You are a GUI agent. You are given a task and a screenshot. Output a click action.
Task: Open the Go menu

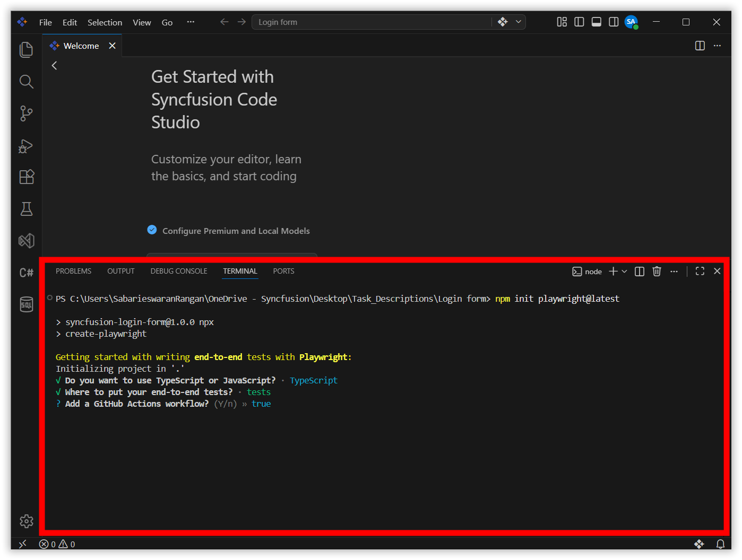click(x=167, y=22)
